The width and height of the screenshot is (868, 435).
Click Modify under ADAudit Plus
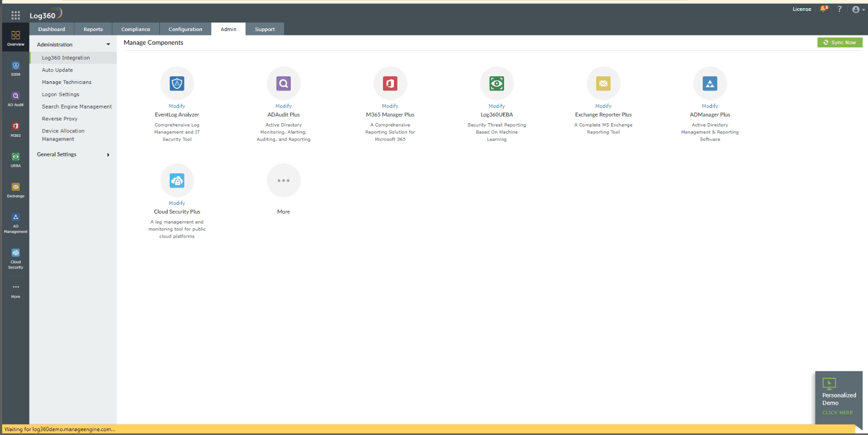click(x=284, y=106)
